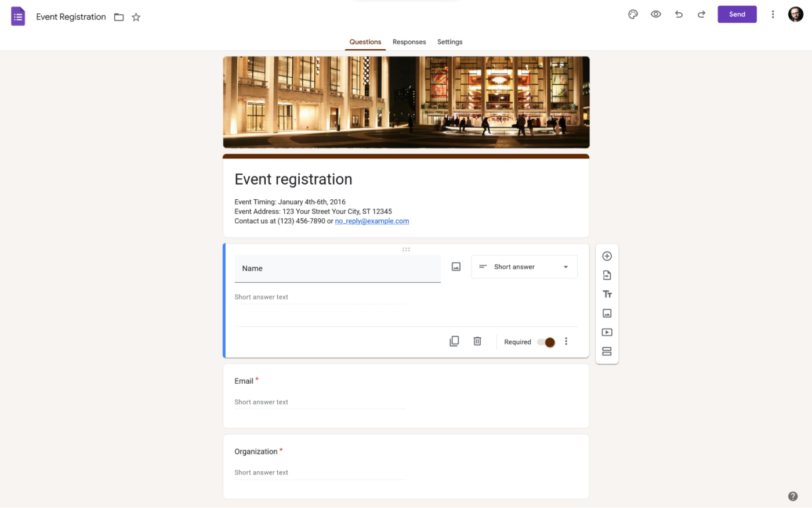
Task: Star the Event Registration form
Action: [x=136, y=17]
